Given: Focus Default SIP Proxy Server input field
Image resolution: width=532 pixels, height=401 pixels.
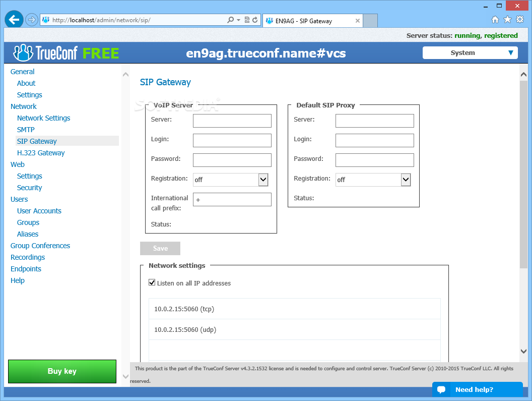Looking at the screenshot, I should (x=375, y=121).
